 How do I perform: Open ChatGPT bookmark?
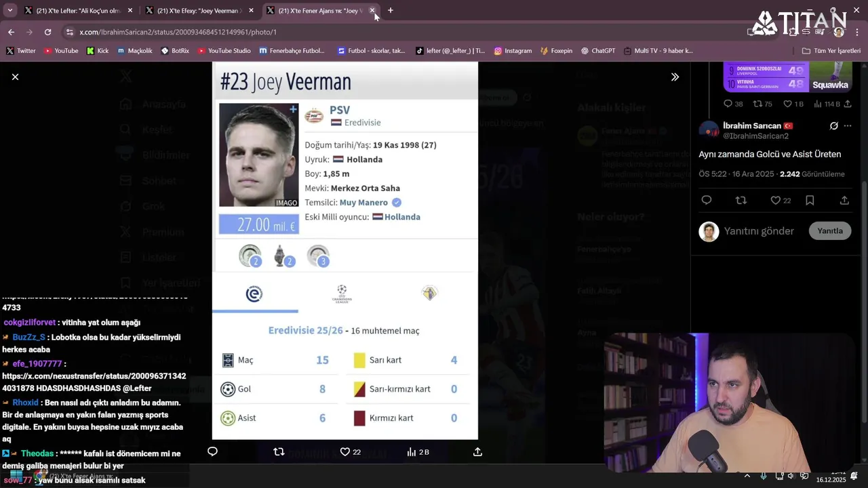tap(598, 51)
